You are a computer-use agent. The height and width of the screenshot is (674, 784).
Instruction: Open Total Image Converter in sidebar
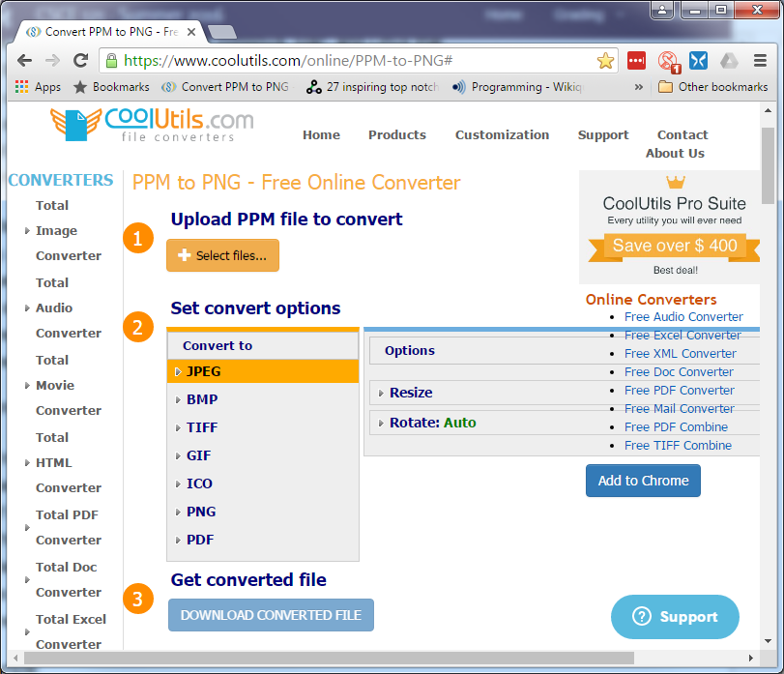click(x=68, y=230)
